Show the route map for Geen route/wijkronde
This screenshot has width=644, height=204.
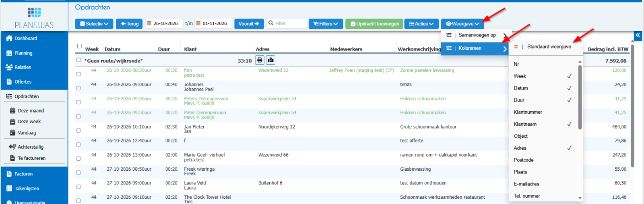tap(270, 60)
